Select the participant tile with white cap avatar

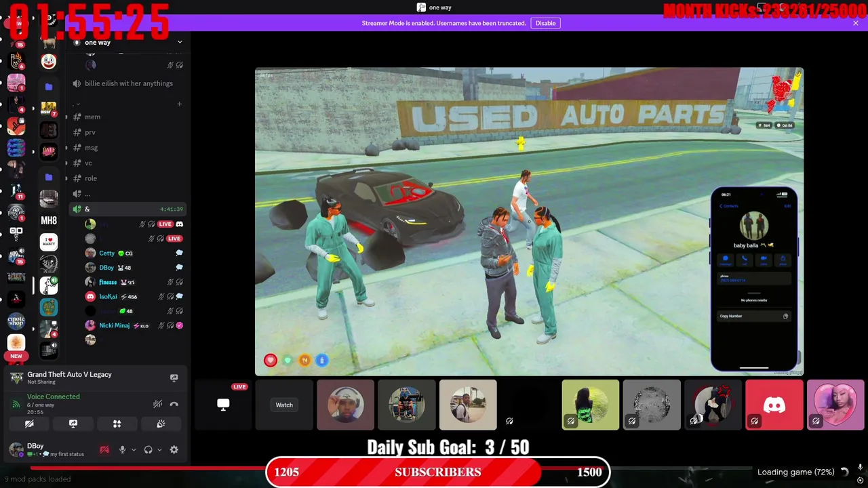[x=345, y=405]
